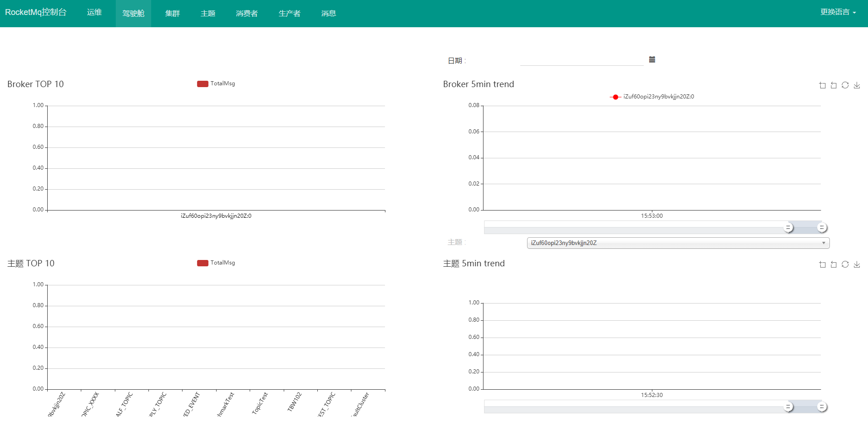Click restore icon on Broker 5min trend chart
Image resolution: width=868 pixels, height=436 pixels.
tap(845, 85)
